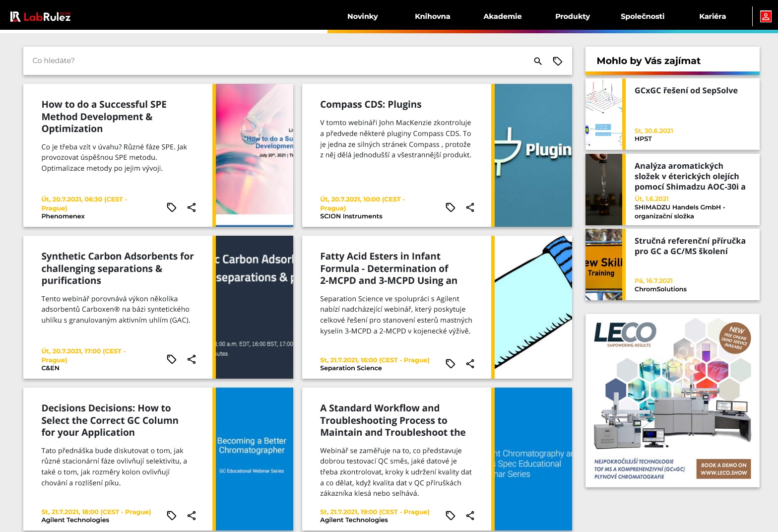This screenshot has width=778, height=532.
Task: Open 'Decisions Decisions: How to Select' title
Action: (110, 420)
